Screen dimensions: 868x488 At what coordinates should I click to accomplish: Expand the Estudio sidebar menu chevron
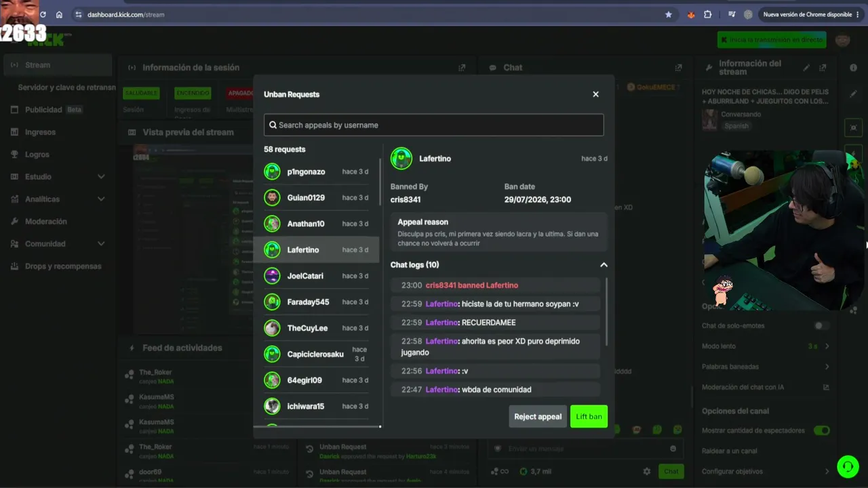(x=101, y=177)
